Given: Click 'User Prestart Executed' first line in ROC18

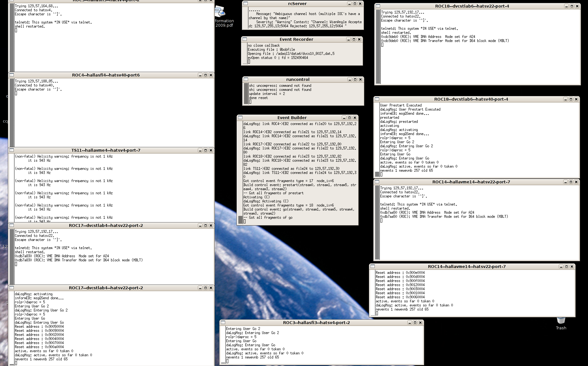Looking at the screenshot, I should pos(401,105).
